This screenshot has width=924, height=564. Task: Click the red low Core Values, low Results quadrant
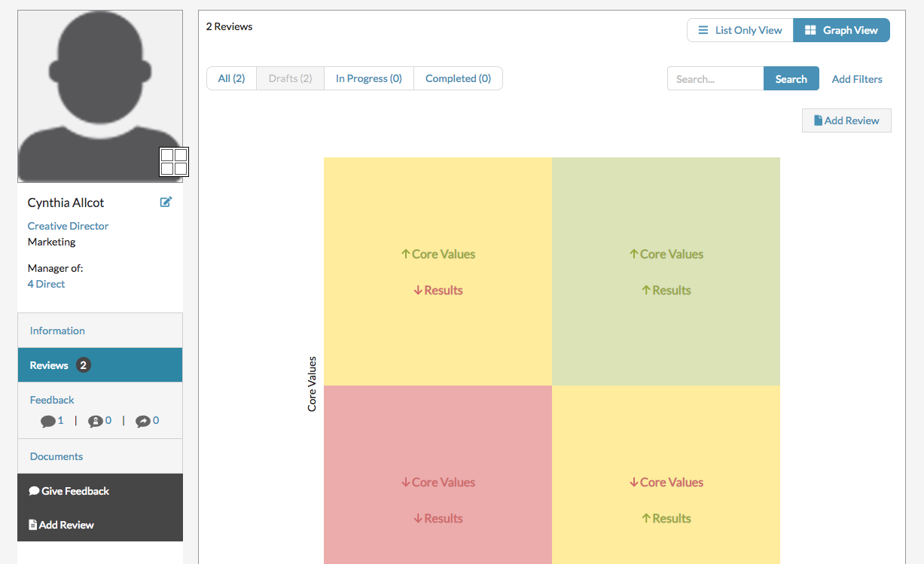click(438, 474)
